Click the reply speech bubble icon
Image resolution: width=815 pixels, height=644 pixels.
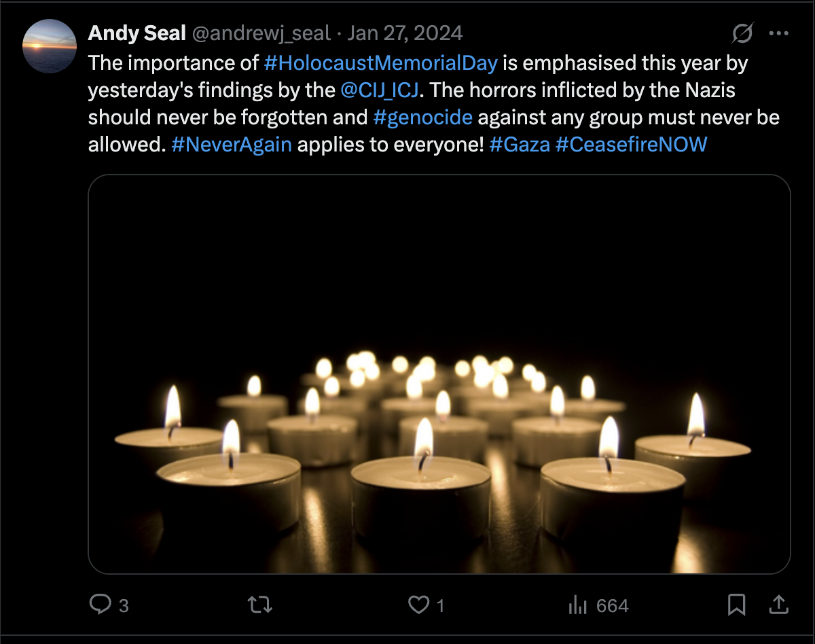tap(101, 604)
